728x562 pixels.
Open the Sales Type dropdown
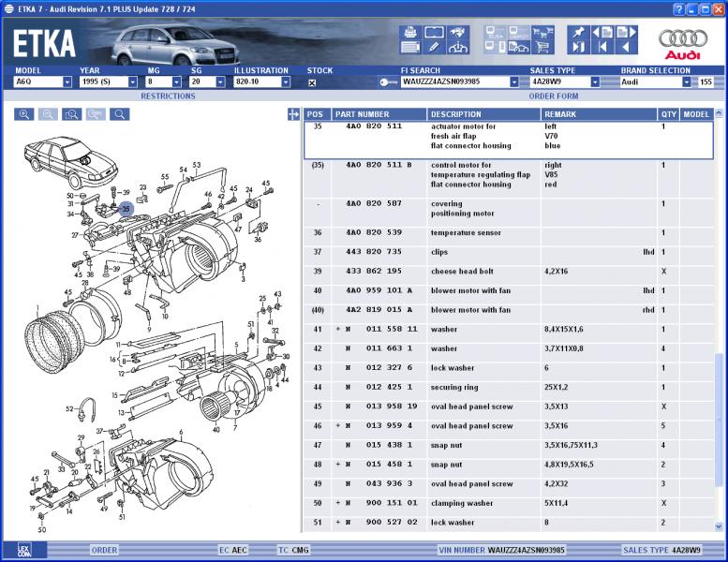(x=594, y=82)
